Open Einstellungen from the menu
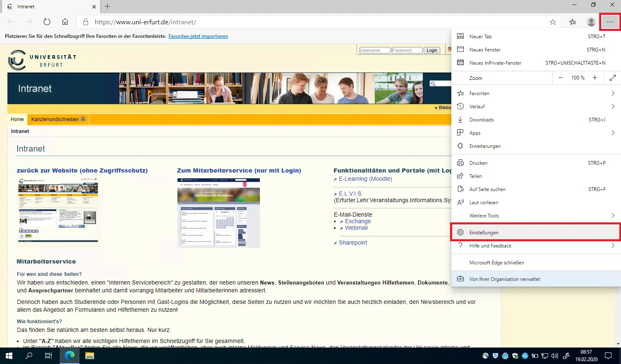The image size is (621, 364). pyautogui.click(x=484, y=233)
